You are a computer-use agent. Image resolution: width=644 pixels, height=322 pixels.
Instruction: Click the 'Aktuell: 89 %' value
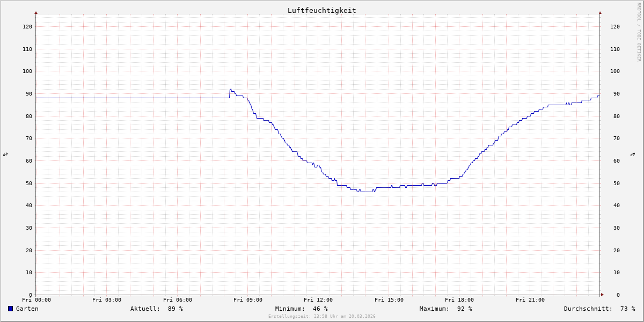157,309
